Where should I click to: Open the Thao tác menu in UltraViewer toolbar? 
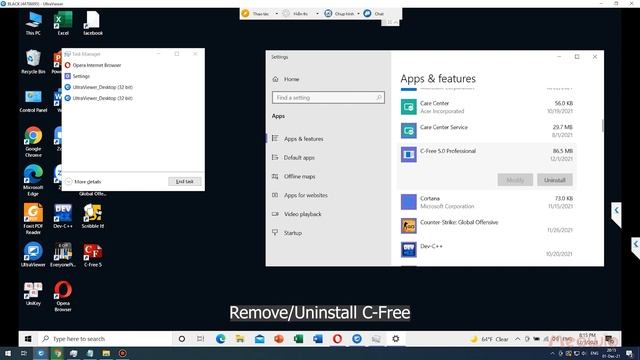point(256,13)
